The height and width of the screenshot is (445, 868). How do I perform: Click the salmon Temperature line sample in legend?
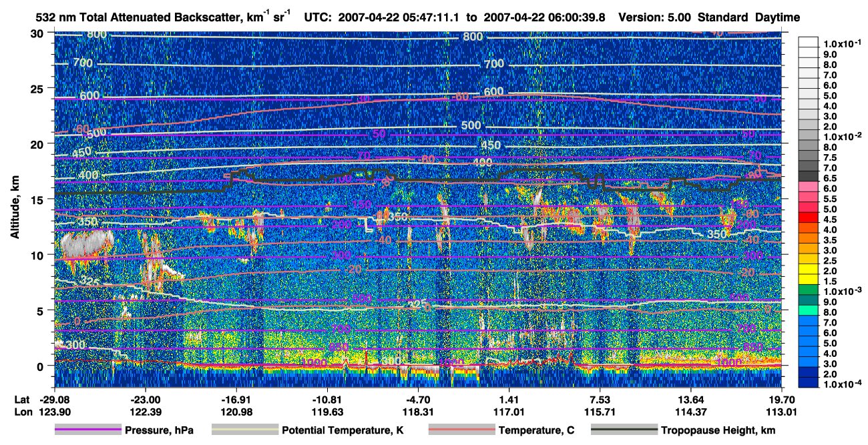pyautogui.click(x=461, y=430)
